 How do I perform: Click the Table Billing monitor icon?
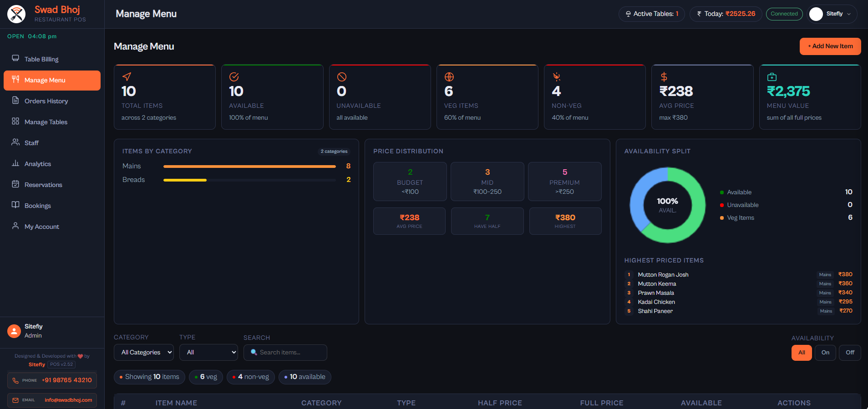15,58
